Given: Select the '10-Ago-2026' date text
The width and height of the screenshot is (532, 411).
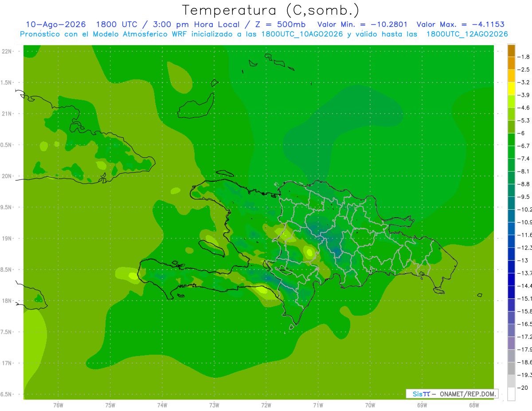Looking at the screenshot, I should (56, 24).
